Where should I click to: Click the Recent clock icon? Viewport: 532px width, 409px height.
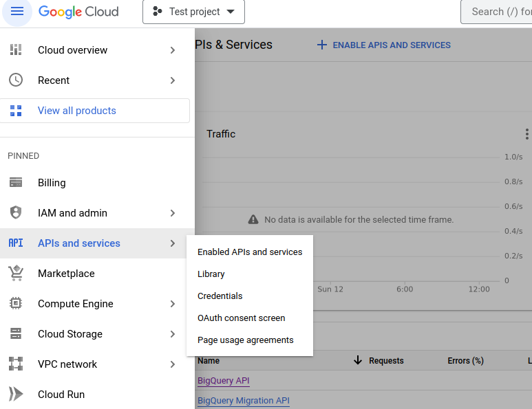pyautogui.click(x=16, y=80)
